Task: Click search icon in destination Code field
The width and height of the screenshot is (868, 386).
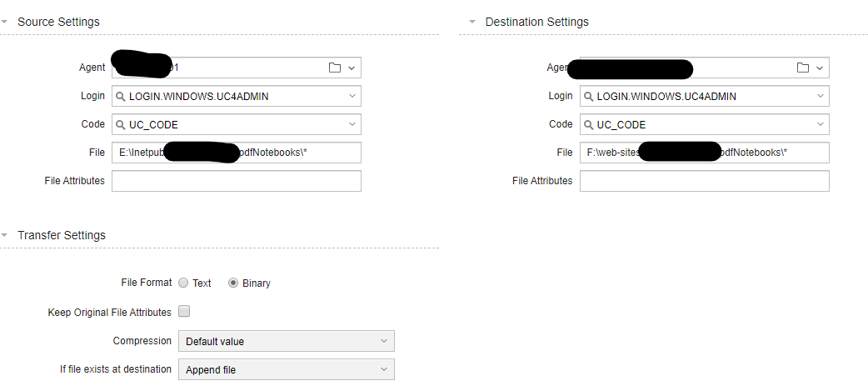Action: pos(588,124)
